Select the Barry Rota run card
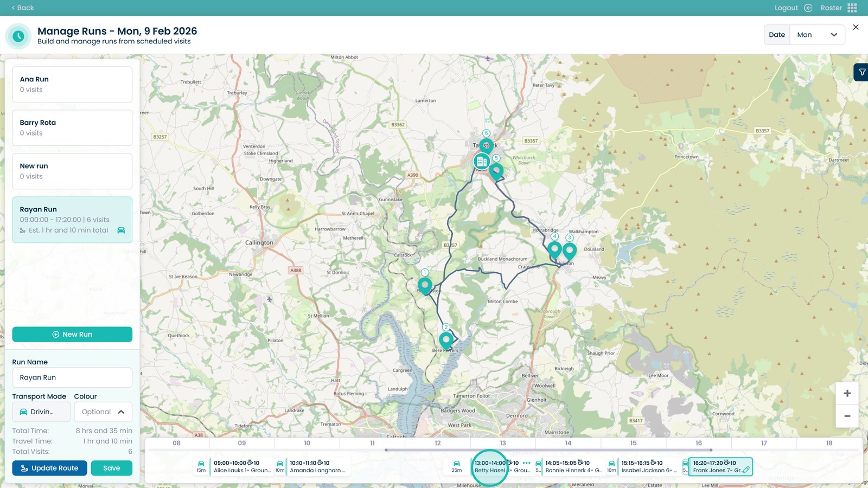This screenshot has width=868, height=488. tap(72, 128)
